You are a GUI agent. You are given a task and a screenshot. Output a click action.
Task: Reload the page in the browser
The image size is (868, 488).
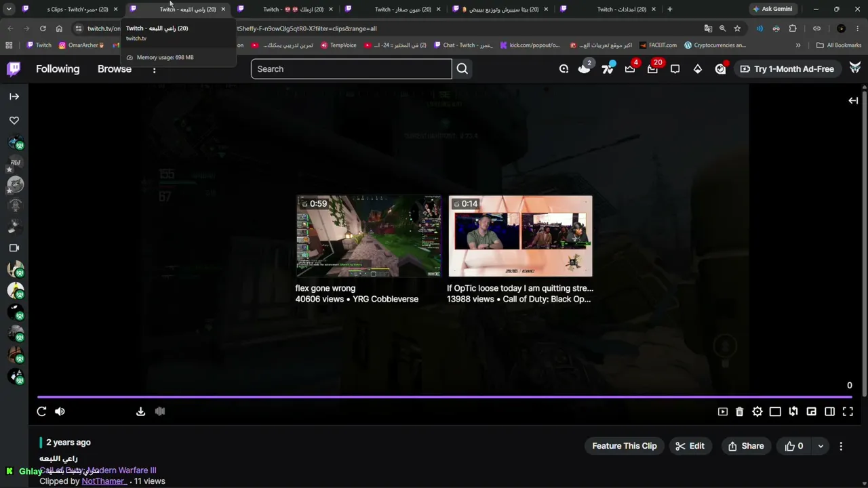tap(43, 28)
